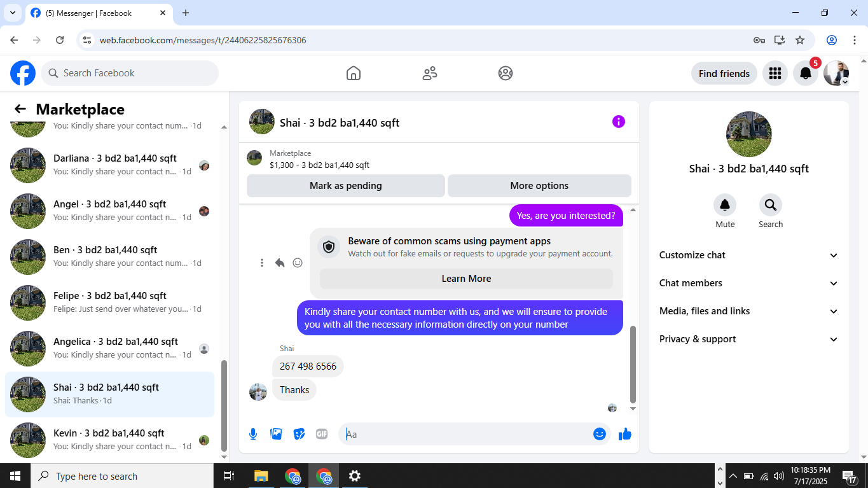The image size is (868, 488).
Task: Expand Privacy & support section
Action: click(749, 339)
